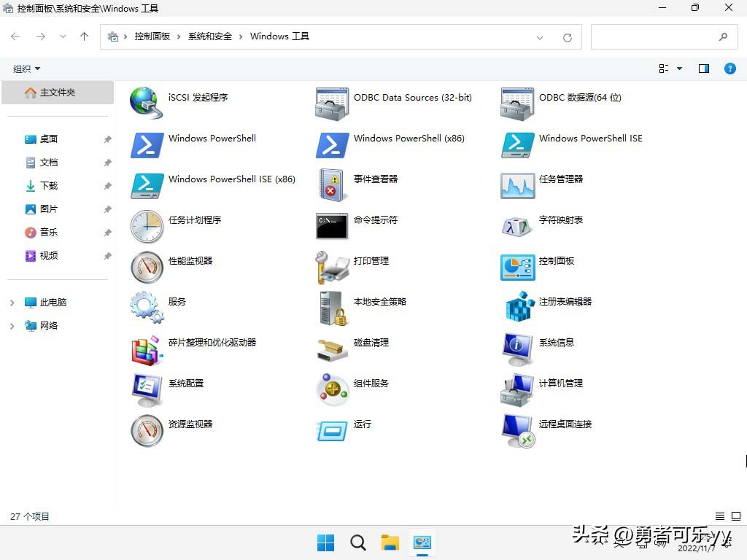Navigate to 系统和安全 via breadcrumb
Viewport: 747px width, 560px height.
pyautogui.click(x=210, y=36)
